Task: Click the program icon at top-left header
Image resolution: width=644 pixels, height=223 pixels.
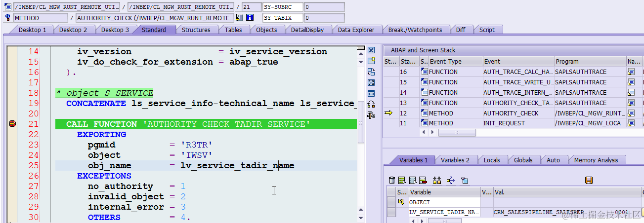Action: click(8, 7)
